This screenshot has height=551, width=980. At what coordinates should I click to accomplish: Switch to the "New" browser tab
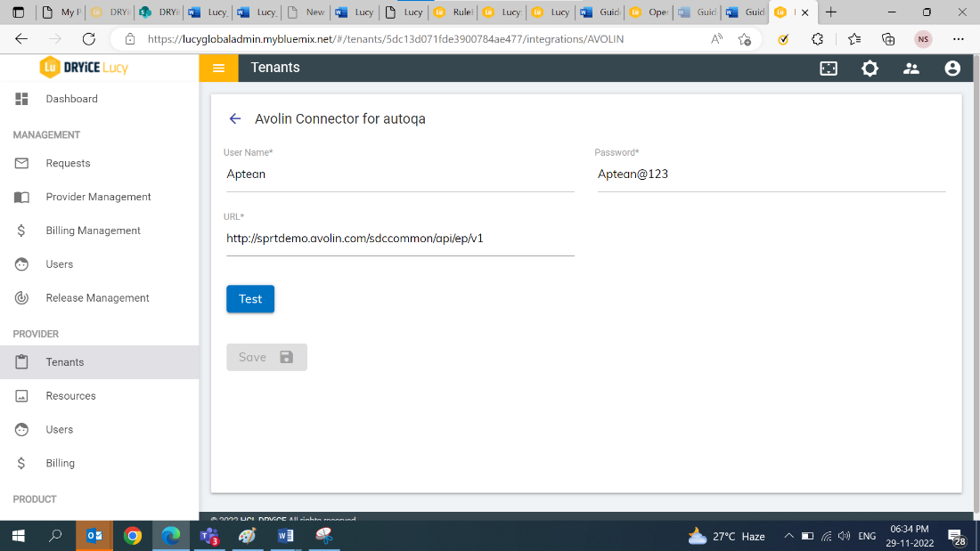pos(306,12)
